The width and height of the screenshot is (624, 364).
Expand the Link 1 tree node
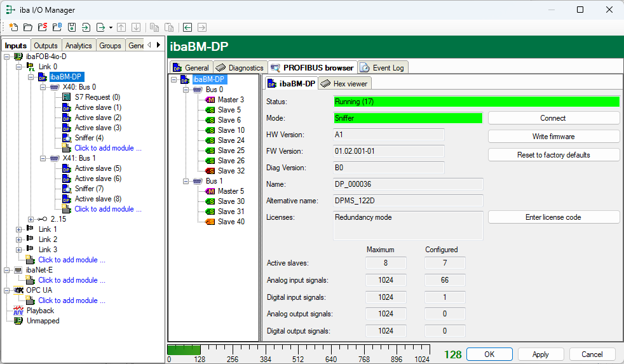[19, 229]
